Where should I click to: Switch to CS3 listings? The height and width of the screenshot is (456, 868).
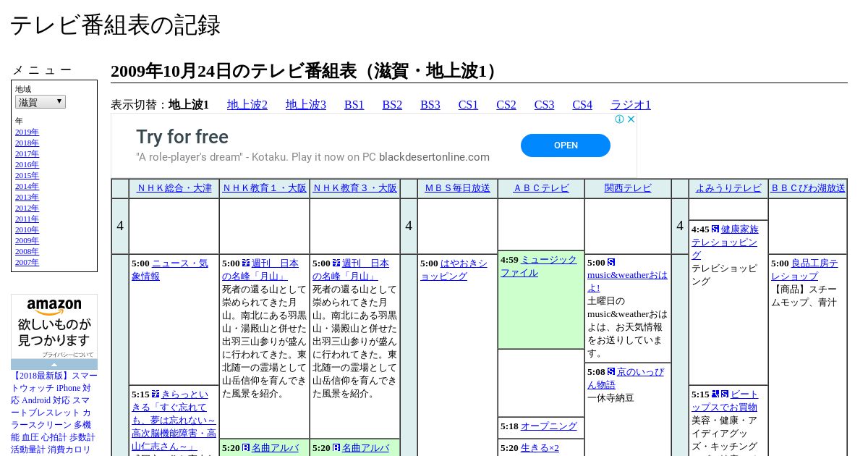click(544, 105)
